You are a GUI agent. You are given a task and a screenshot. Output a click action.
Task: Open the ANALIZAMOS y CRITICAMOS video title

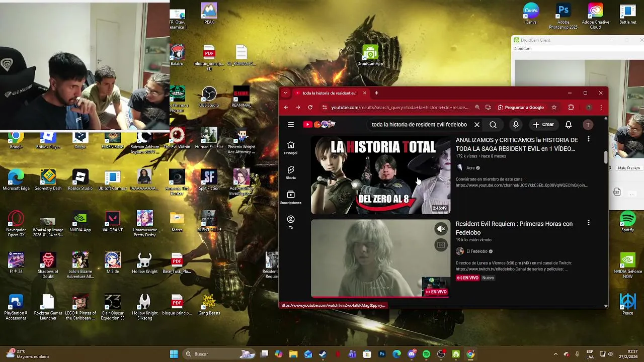pos(517,144)
